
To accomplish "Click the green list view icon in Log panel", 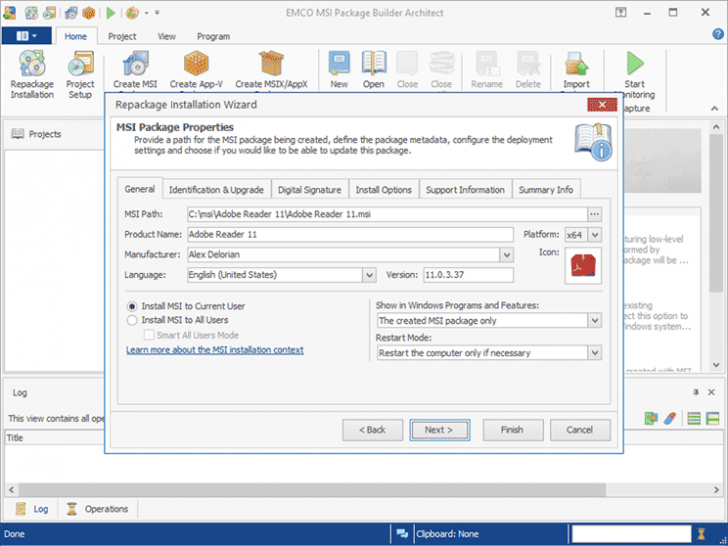I will [x=694, y=418].
